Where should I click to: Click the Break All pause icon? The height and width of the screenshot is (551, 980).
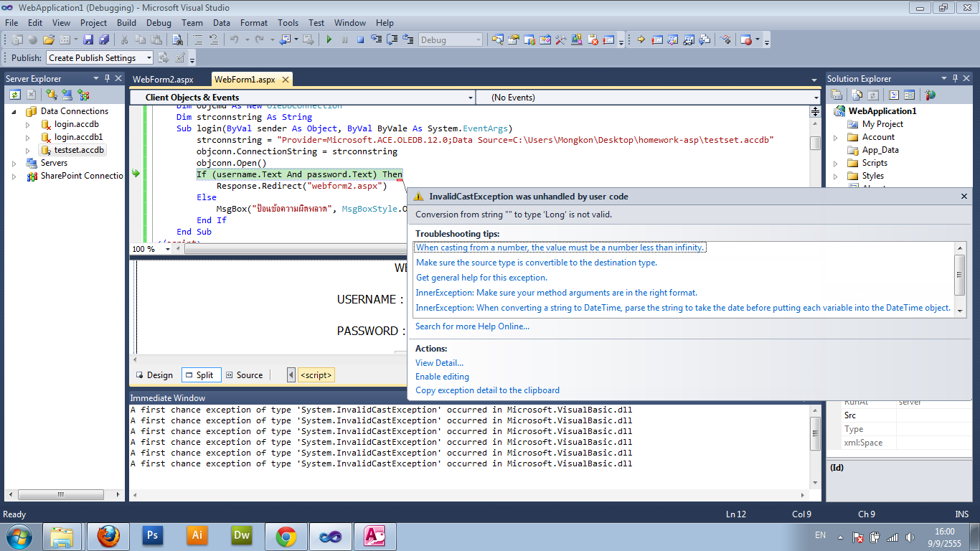345,40
